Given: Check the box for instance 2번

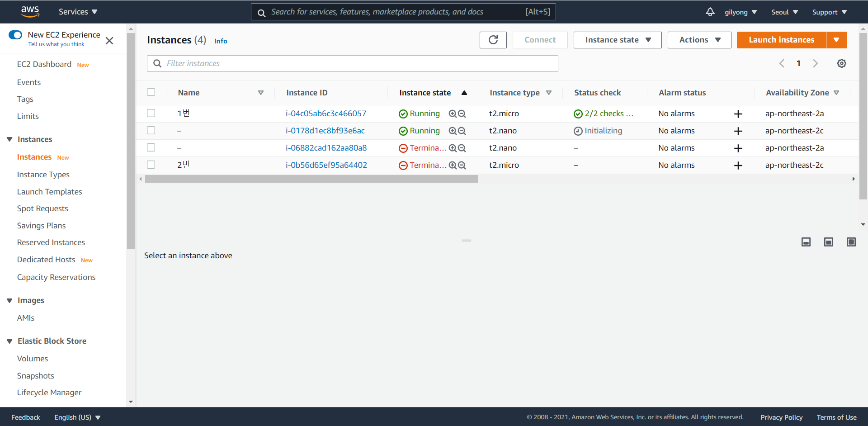Looking at the screenshot, I should tap(151, 165).
